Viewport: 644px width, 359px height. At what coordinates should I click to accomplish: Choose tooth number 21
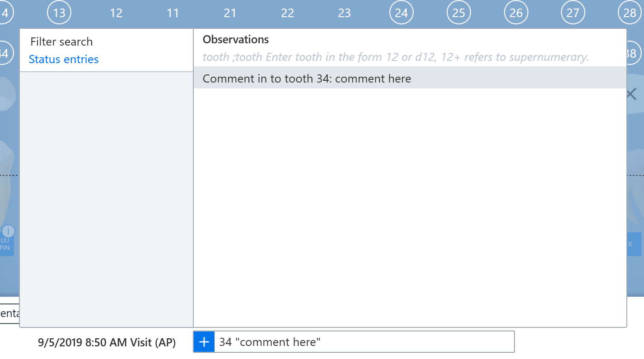230,13
